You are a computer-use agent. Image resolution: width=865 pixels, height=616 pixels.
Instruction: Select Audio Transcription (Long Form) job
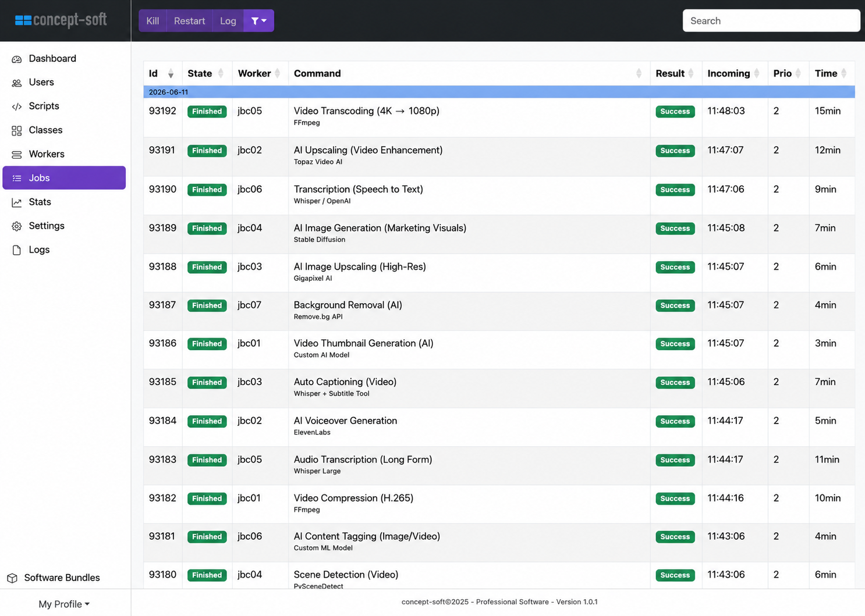pos(363,460)
